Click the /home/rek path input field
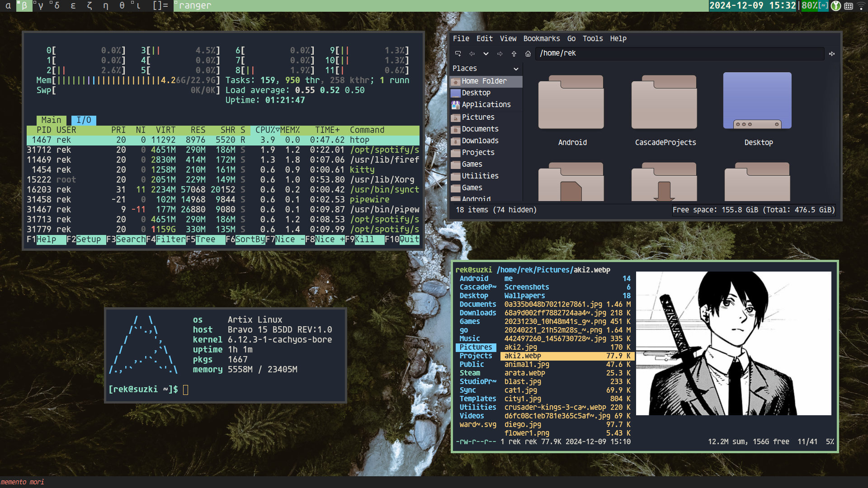The height and width of the screenshot is (488, 868). (678, 53)
